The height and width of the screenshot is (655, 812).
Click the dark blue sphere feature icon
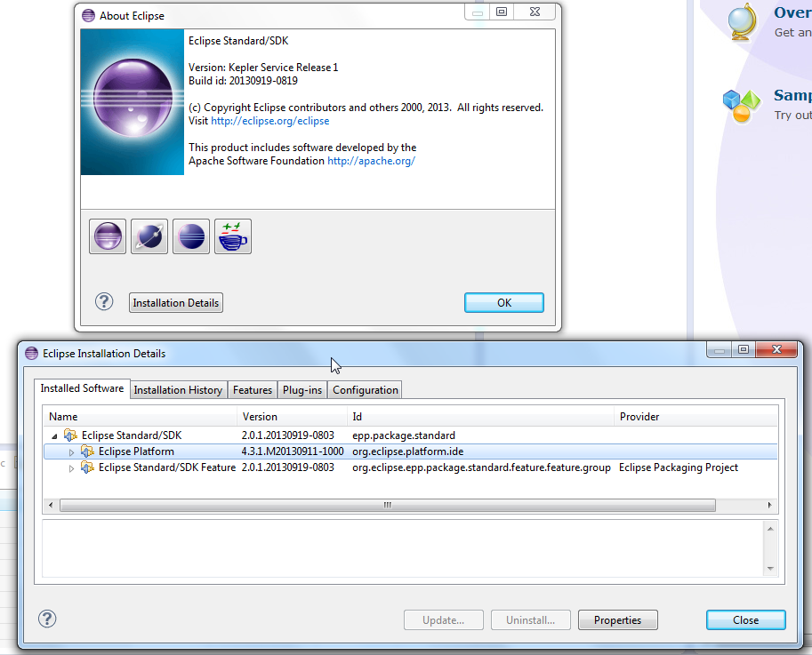(x=191, y=236)
